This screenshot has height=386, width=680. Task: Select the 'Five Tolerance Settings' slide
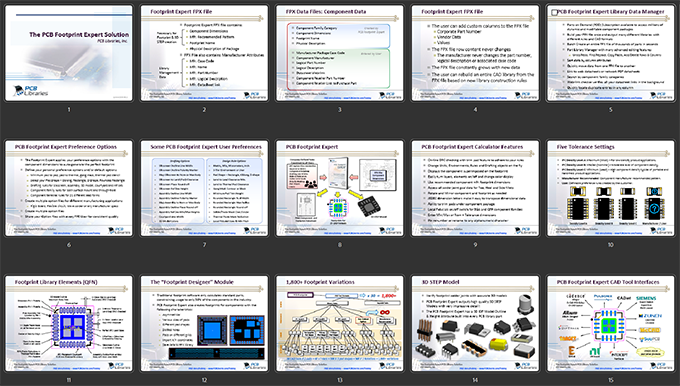coord(611,188)
